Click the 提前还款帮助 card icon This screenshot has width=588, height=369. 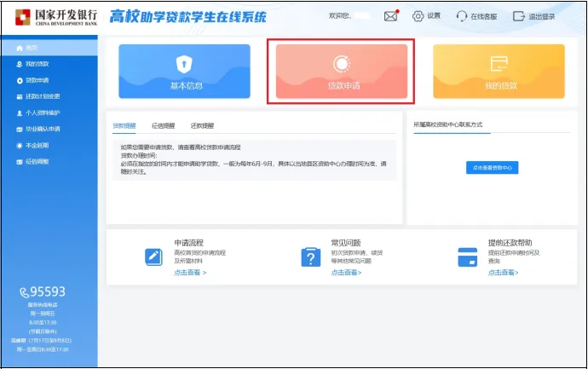467,257
